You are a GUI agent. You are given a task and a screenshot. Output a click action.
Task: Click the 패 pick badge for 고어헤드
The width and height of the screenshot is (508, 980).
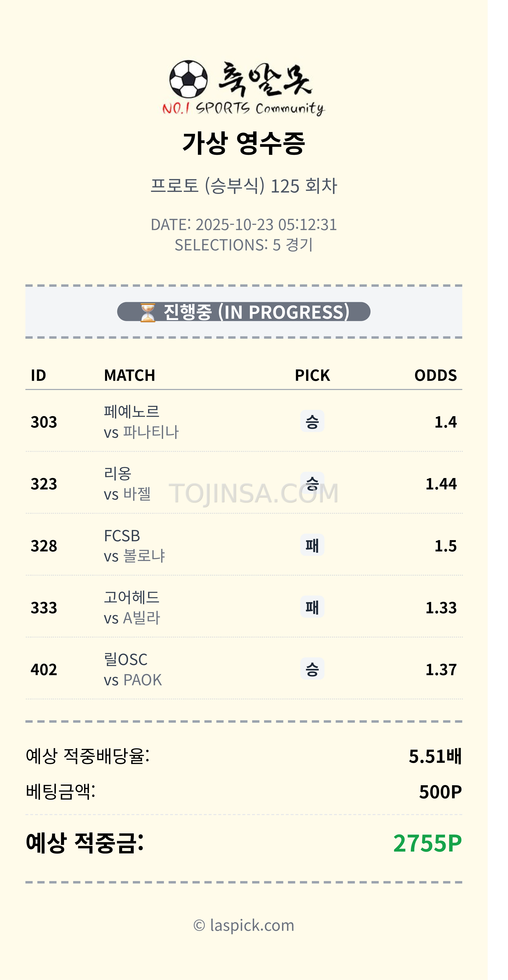click(x=312, y=607)
